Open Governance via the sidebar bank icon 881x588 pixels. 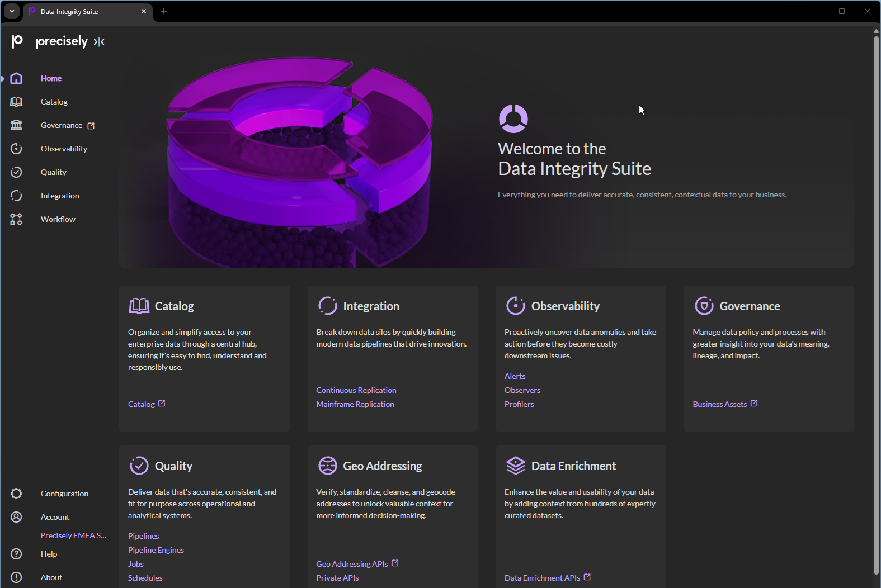[x=16, y=125]
